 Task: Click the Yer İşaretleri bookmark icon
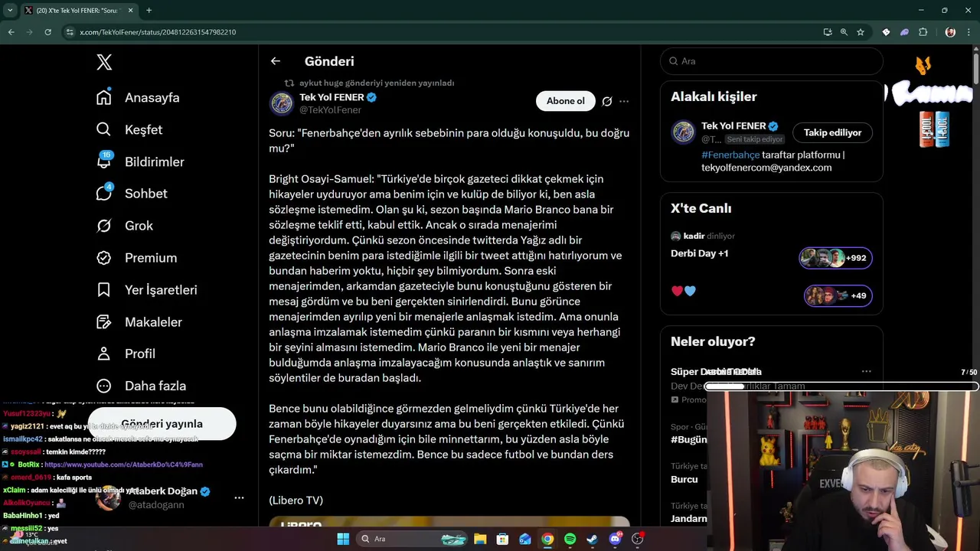coord(104,290)
